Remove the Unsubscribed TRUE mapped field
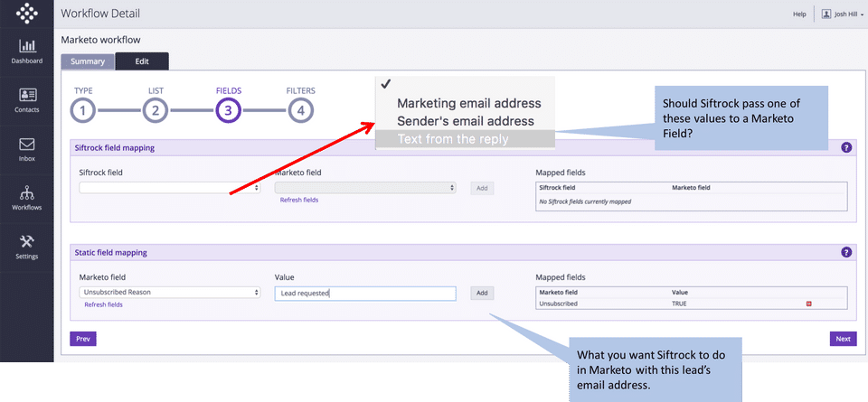 point(808,304)
